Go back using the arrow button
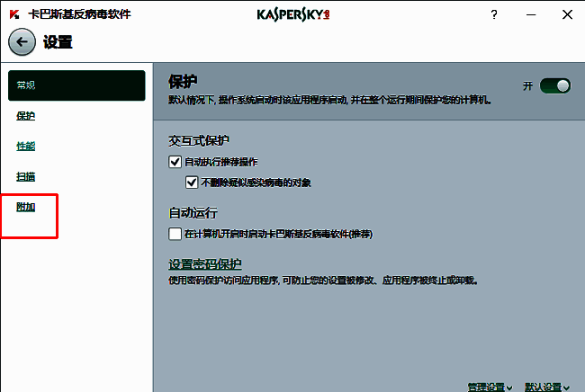 click(22, 41)
